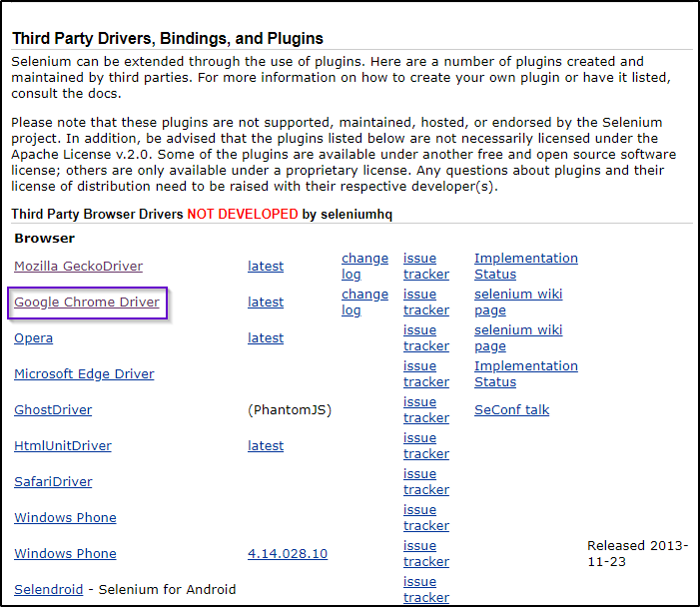Open the SafariDriver link

[x=53, y=481]
